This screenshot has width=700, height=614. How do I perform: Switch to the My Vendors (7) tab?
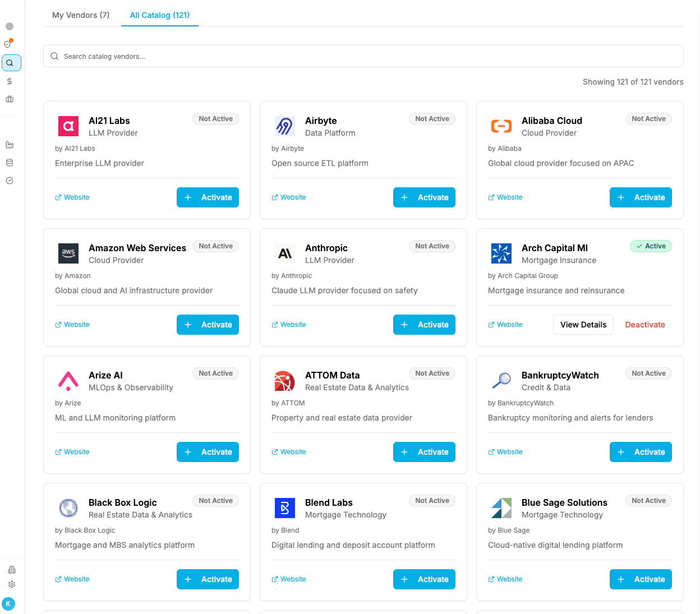[x=81, y=15]
